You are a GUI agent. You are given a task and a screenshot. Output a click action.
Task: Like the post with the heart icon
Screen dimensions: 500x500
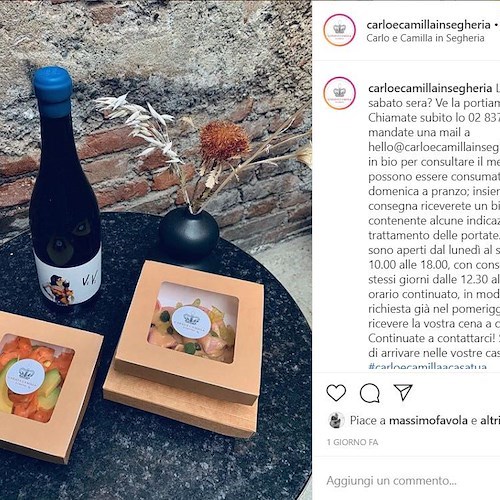pos(336,393)
